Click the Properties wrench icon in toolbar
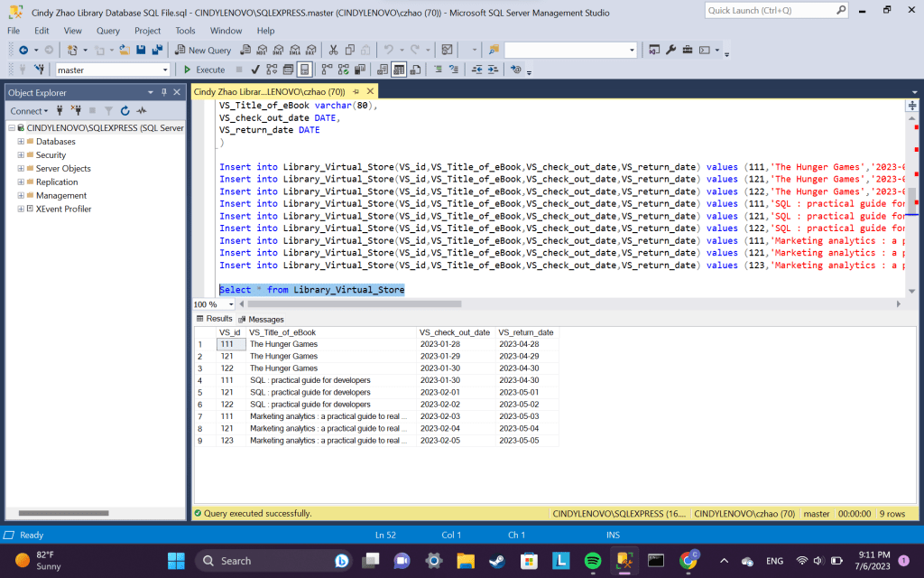Viewport: 924px width, 578px height. 670,50
